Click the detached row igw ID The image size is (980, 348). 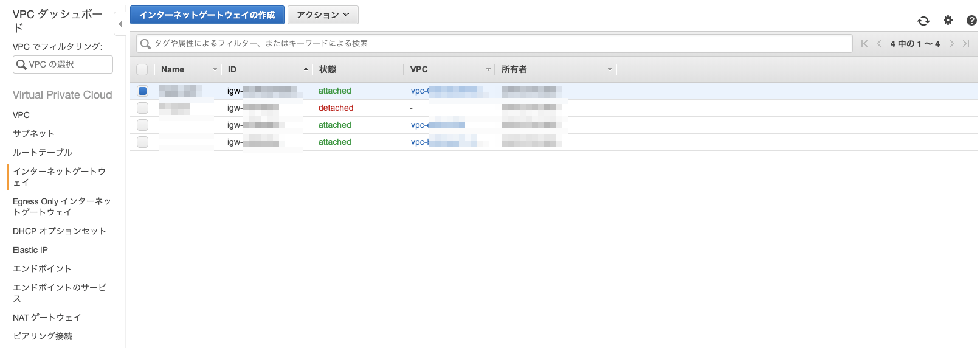[x=253, y=108]
